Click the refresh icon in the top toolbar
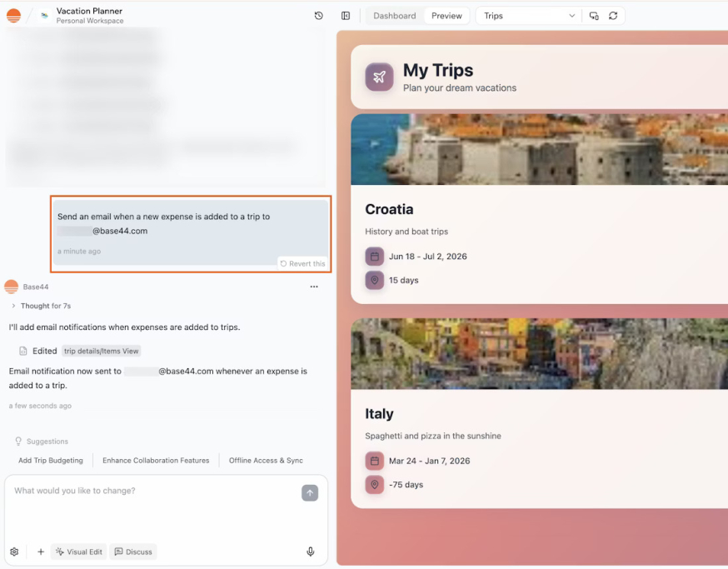Screen dimensions: 728x569 pos(614,15)
